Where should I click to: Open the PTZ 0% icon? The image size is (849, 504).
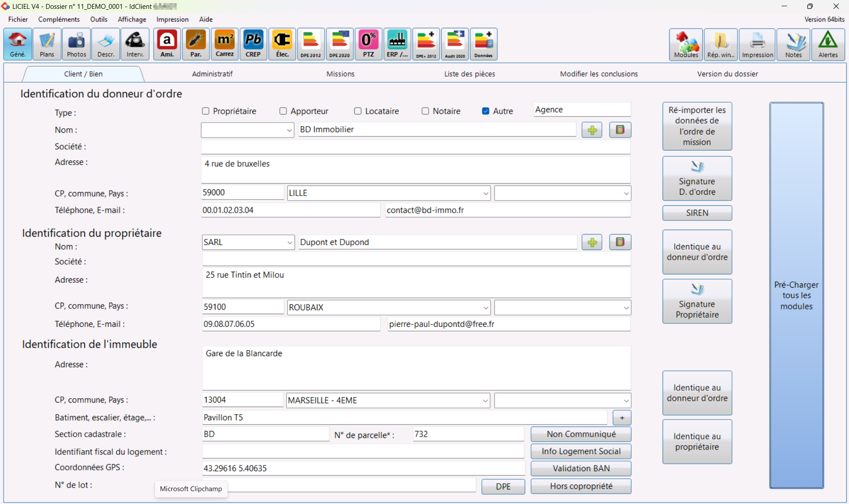[x=368, y=44]
